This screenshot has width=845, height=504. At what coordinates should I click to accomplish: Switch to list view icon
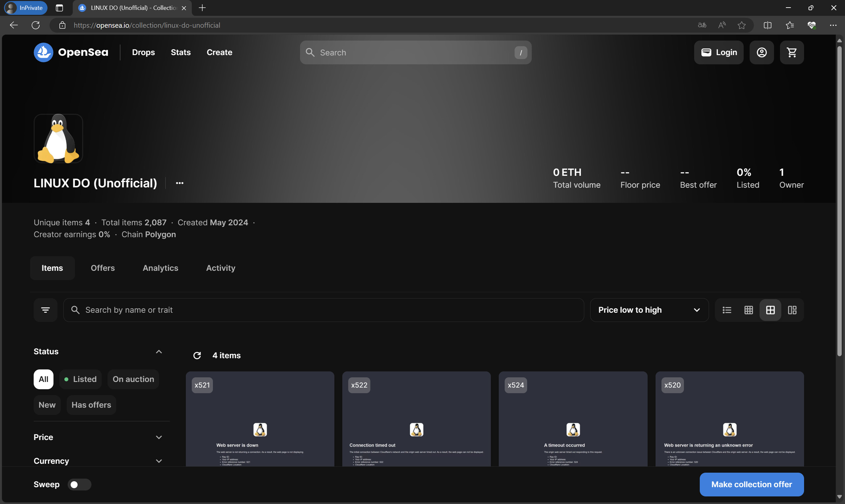(727, 310)
